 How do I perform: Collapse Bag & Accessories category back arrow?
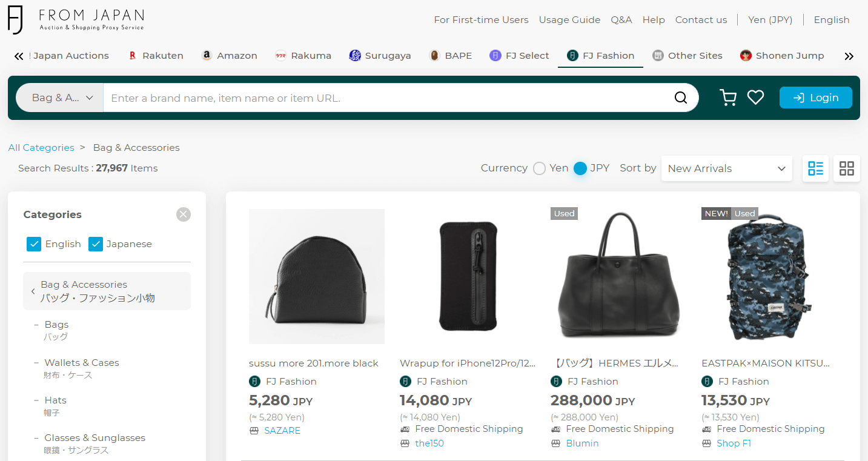pos(33,291)
